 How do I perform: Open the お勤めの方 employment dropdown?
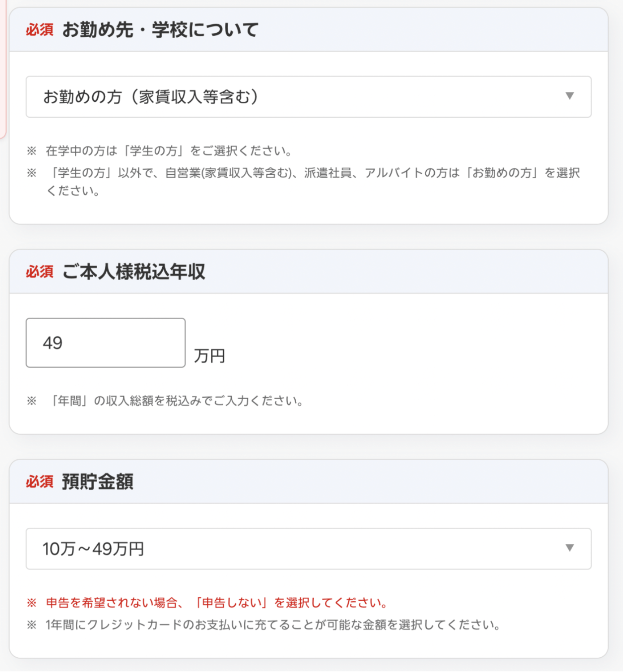click(x=308, y=97)
